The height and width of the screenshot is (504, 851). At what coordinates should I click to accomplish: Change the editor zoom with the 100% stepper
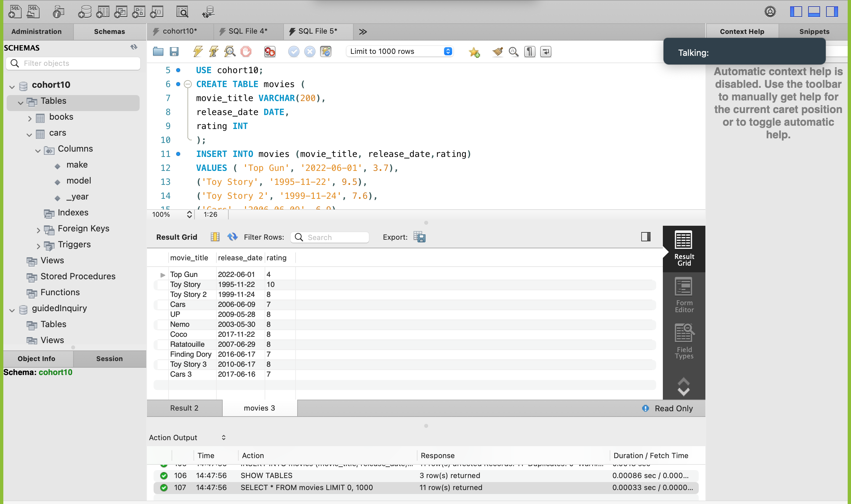189,214
